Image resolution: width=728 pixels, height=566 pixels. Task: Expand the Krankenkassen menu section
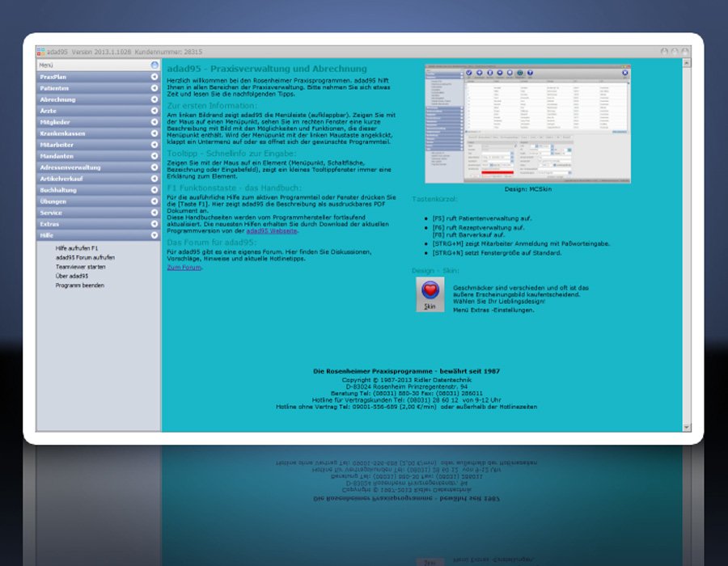tap(99, 133)
